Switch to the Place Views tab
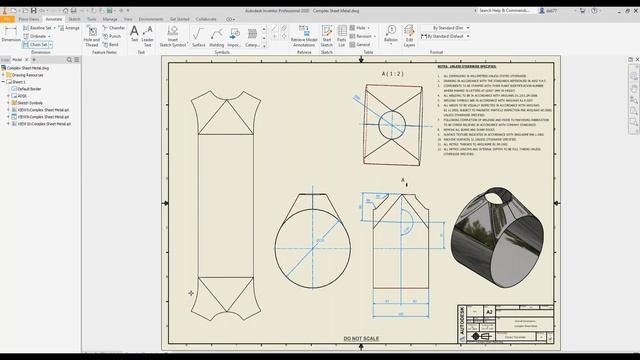 pyautogui.click(x=29, y=19)
